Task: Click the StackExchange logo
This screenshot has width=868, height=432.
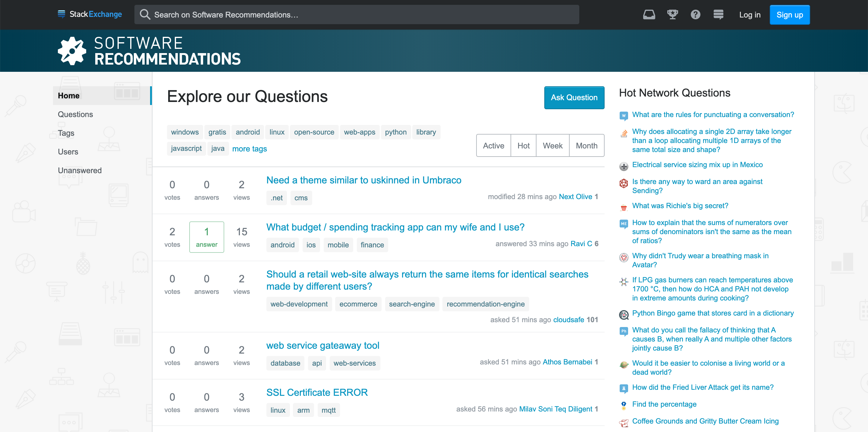Action: pos(90,14)
